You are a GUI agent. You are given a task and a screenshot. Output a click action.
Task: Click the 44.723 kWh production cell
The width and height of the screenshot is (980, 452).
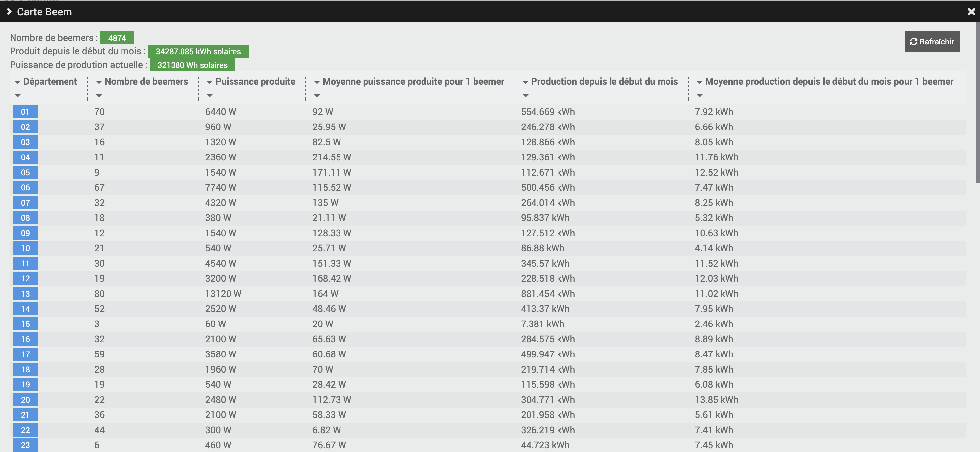coord(545,445)
